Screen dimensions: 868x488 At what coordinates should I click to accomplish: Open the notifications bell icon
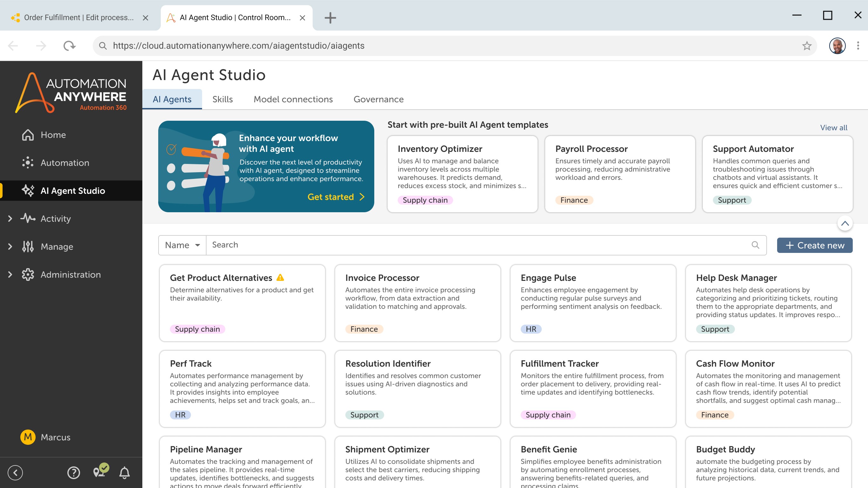(x=125, y=472)
